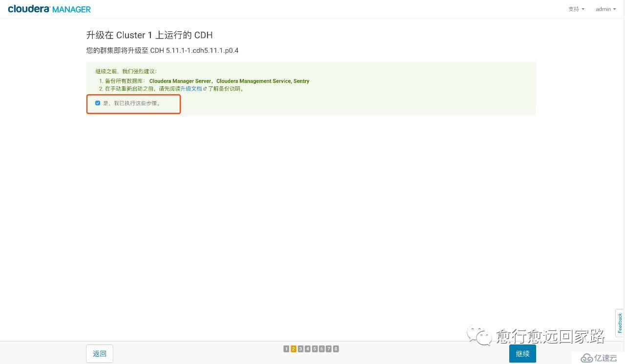Click the heading 升级在 Cluster 1 上运行的 CDH

pos(149,35)
